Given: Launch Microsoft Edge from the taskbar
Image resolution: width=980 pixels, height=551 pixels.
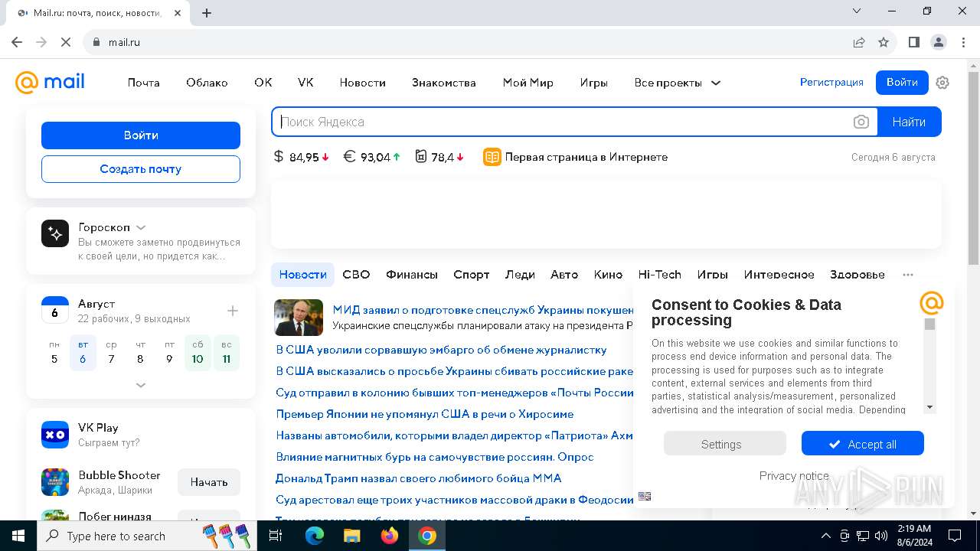Looking at the screenshot, I should (315, 536).
